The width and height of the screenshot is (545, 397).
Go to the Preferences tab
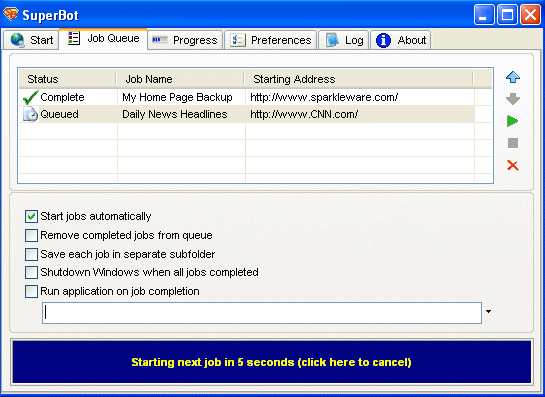coord(270,40)
